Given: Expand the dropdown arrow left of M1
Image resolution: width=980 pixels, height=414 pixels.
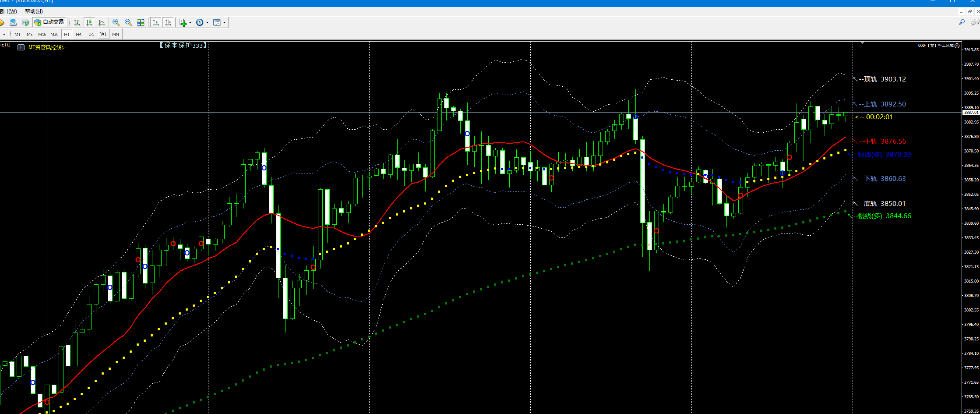Looking at the screenshot, I should [4, 34].
